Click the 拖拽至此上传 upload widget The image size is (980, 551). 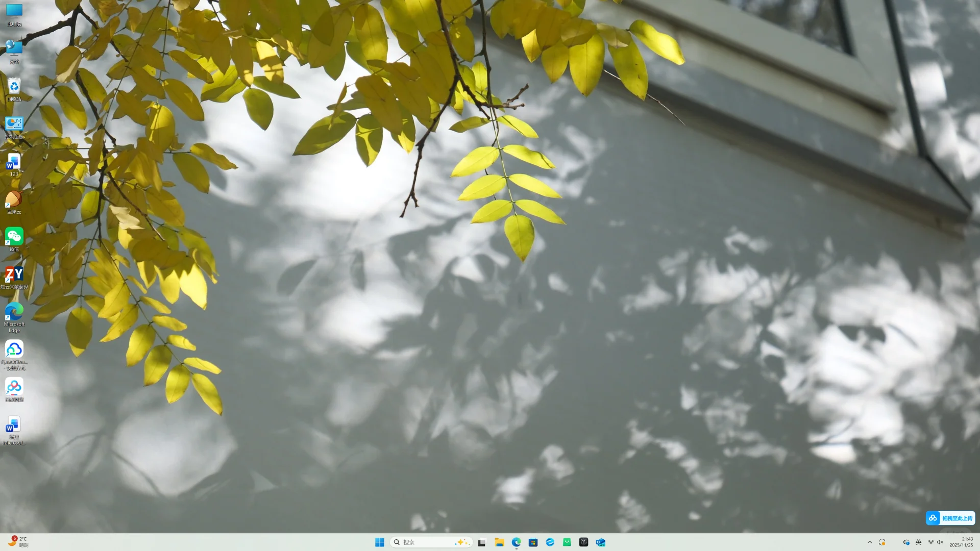click(x=950, y=518)
